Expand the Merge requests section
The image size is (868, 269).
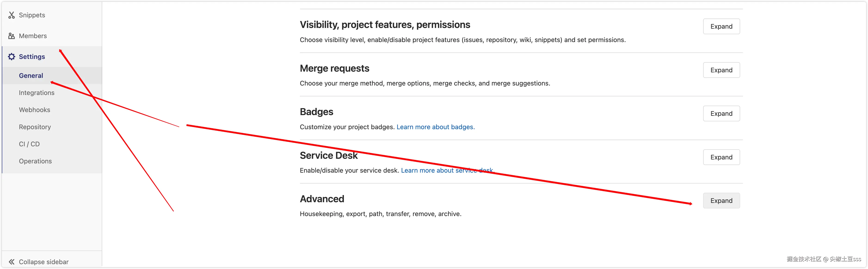[x=721, y=70]
